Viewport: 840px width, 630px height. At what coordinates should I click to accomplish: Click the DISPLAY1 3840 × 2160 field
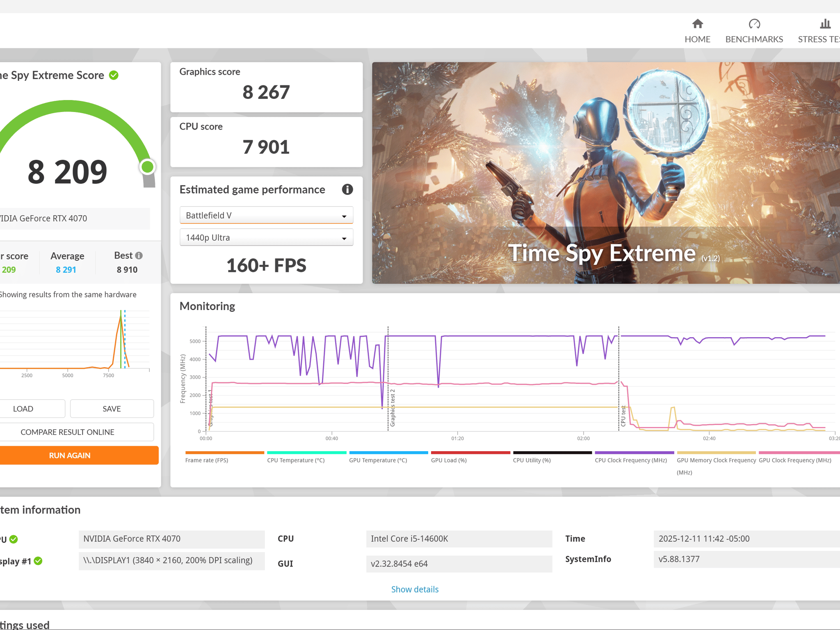point(171,561)
